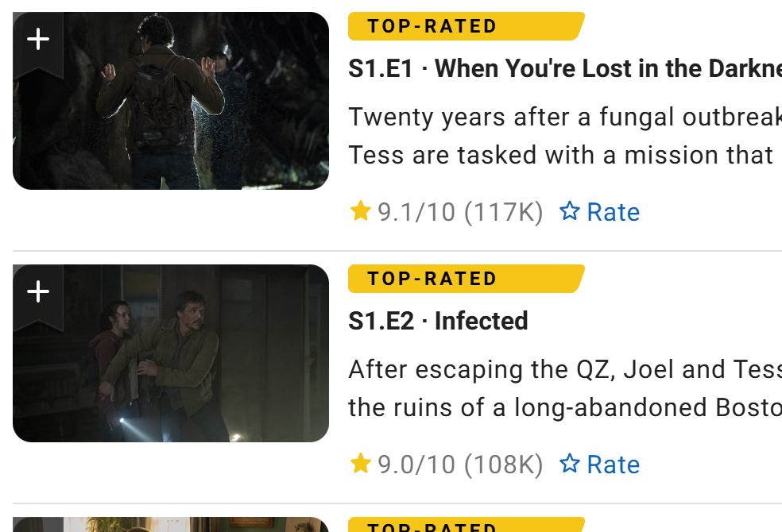This screenshot has height=532, width=782.
Task: Click the Twenty years after fungal outbreak description
Action: click(565, 136)
